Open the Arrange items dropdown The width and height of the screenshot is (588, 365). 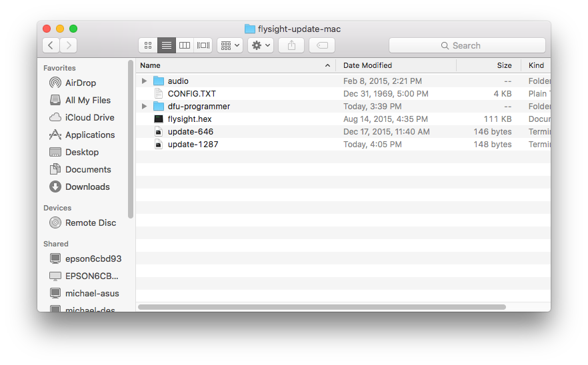pos(230,45)
